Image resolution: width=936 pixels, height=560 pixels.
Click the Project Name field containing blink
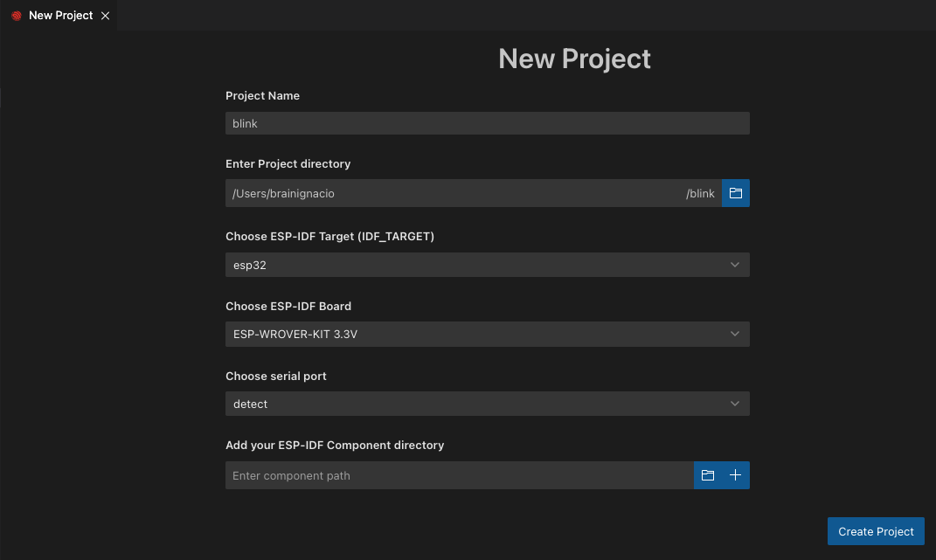coord(487,123)
